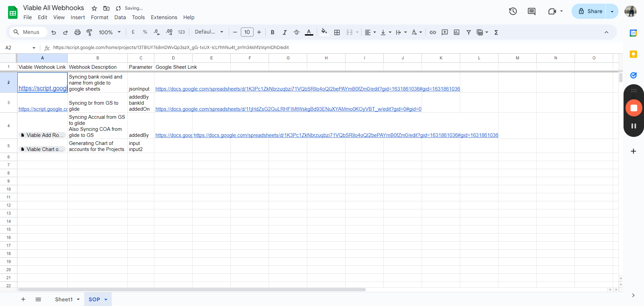Stop the screen recording
The width and height of the screenshot is (644, 306).
(x=634, y=108)
